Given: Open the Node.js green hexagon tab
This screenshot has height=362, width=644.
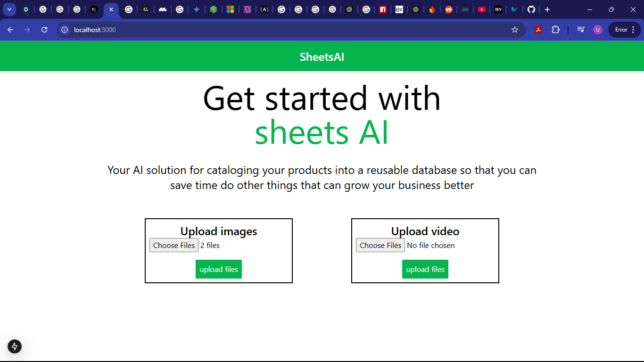Looking at the screenshot, I should pos(214,9).
